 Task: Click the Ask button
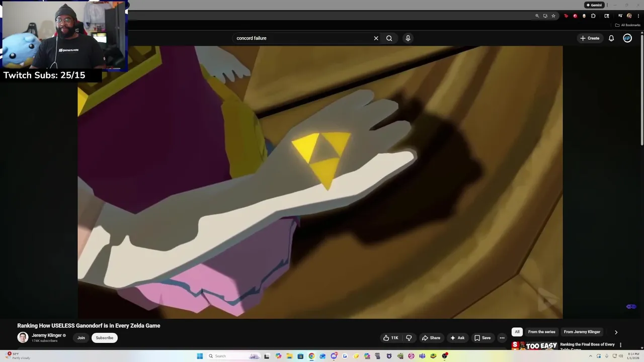(x=457, y=338)
